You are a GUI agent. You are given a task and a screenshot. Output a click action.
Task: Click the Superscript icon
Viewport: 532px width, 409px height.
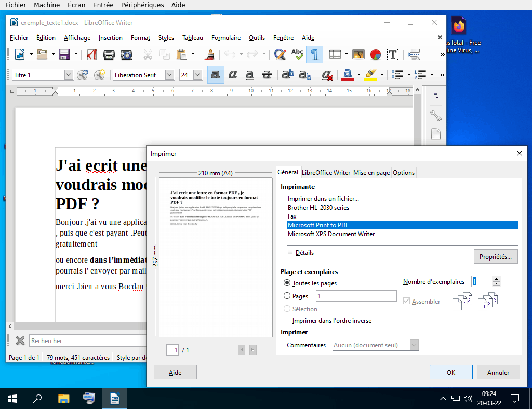pyautogui.click(x=288, y=75)
